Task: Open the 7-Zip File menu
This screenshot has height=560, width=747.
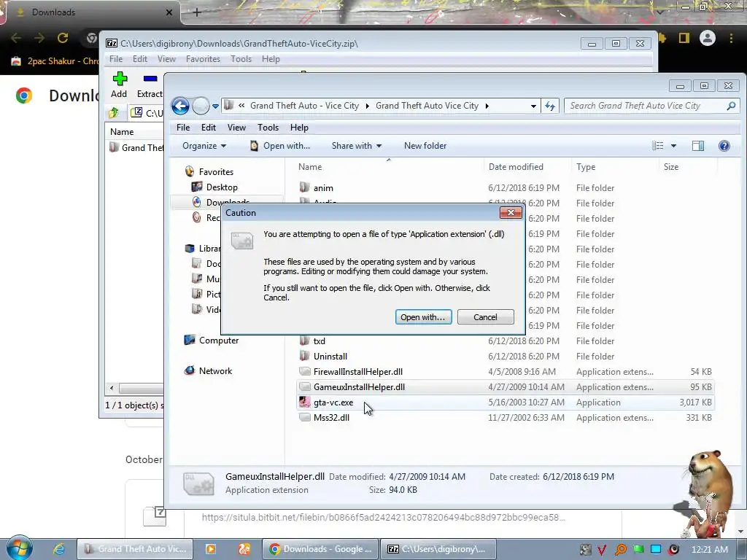Action: [116, 59]
